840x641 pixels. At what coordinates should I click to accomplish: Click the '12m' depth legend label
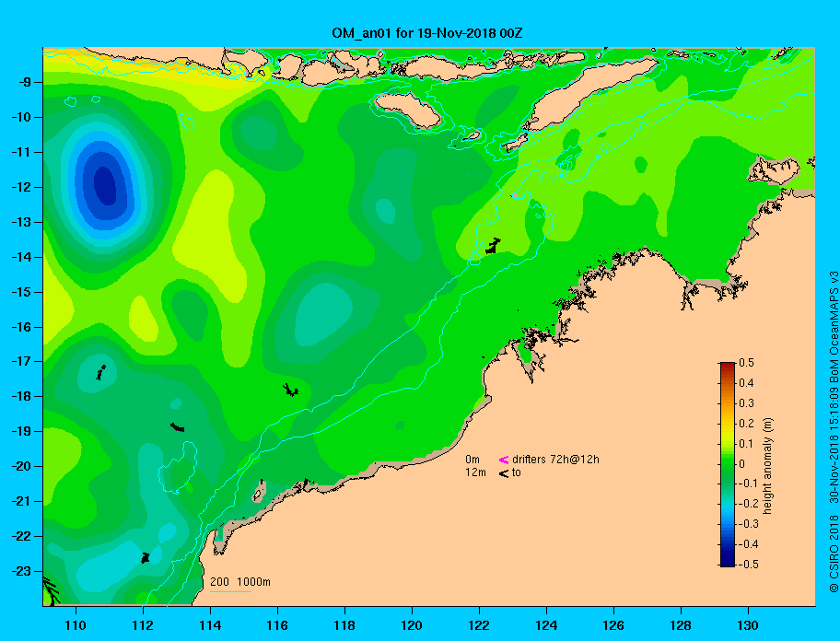click(475, 472)
